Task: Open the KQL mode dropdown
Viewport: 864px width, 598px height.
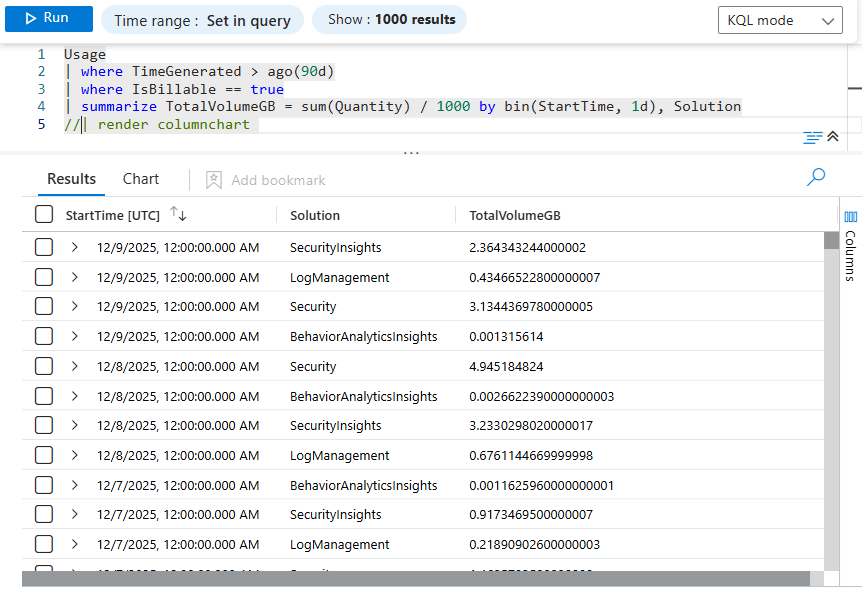Action: point(779,20)
